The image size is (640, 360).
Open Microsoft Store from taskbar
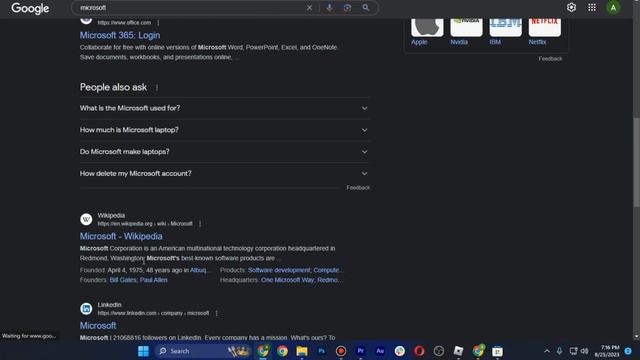click(498, 351)
